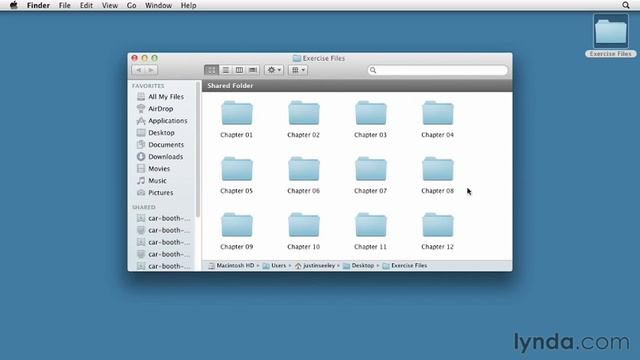Switch to icon view

[211, 70]
